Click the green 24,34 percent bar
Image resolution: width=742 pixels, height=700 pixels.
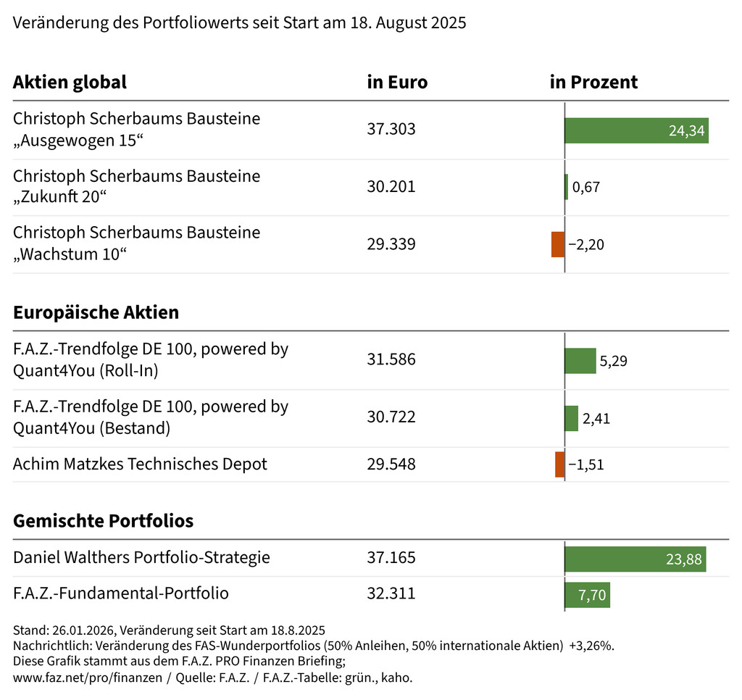[x=636, y=130]
